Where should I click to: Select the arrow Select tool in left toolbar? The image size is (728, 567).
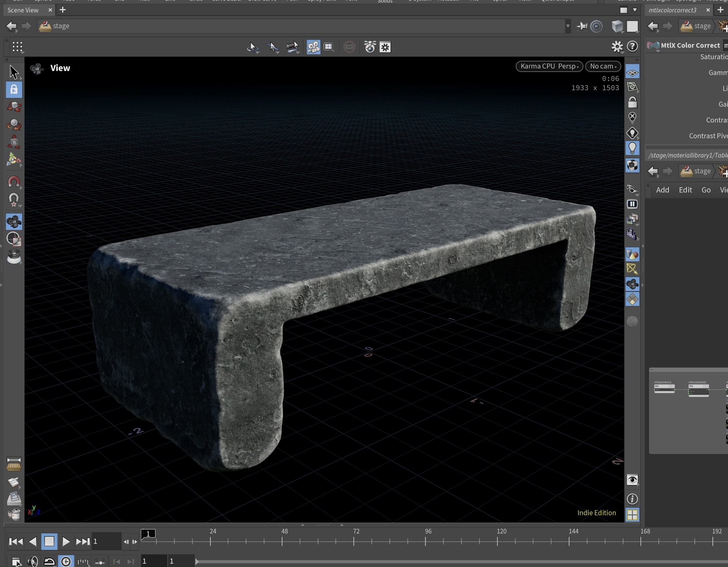tap(14, 72)
